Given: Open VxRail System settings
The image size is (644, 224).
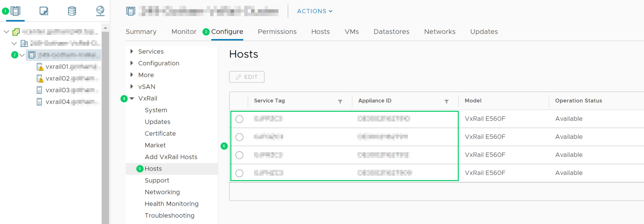Looking at the screenshot, I should 156,110.
